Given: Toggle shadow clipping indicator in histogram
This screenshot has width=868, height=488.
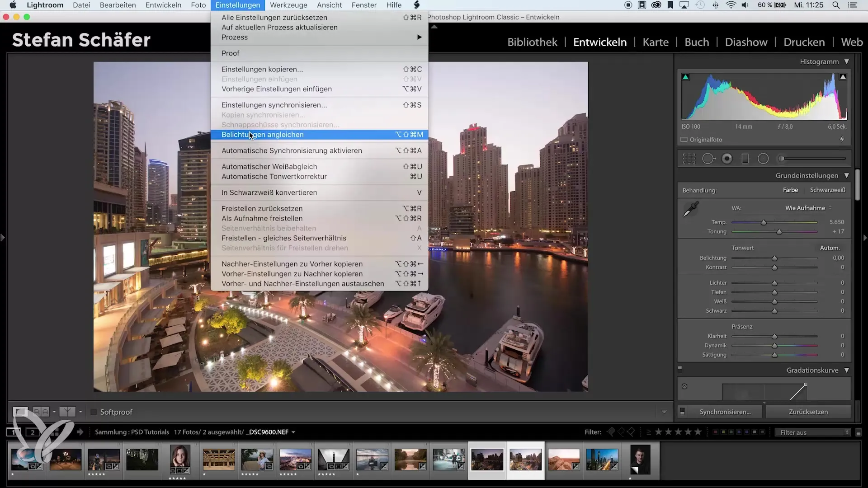Looking at the screenshot, I should (686, 77).
